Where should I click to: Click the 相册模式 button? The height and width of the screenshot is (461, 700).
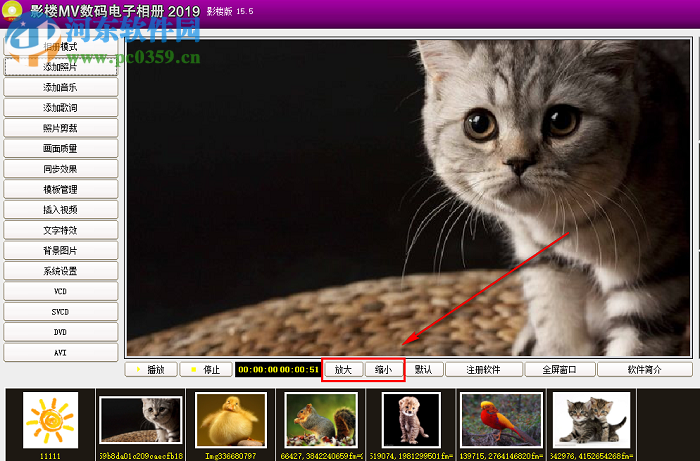click(61, 47)
